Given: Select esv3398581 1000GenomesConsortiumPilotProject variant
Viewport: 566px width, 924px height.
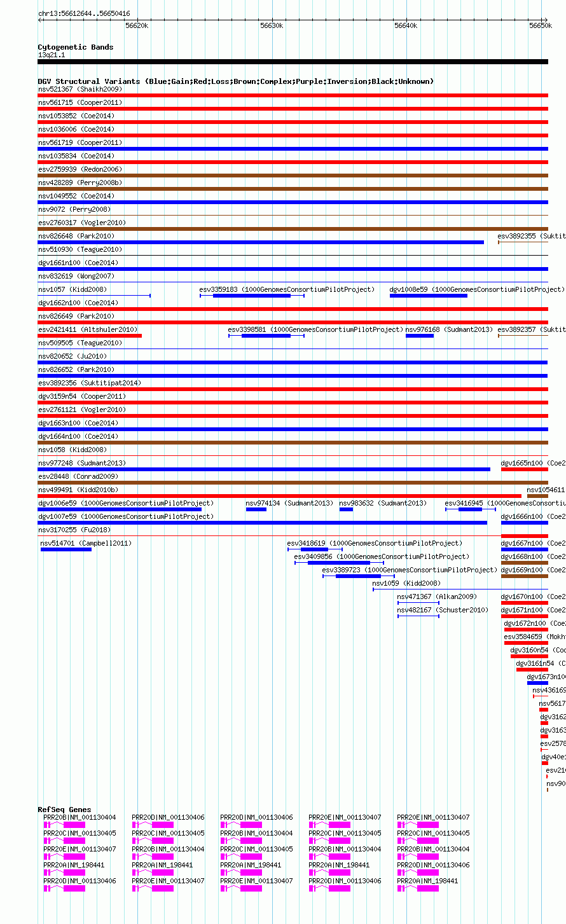Looking at the screenshot, I should click(x=315, y=329).
